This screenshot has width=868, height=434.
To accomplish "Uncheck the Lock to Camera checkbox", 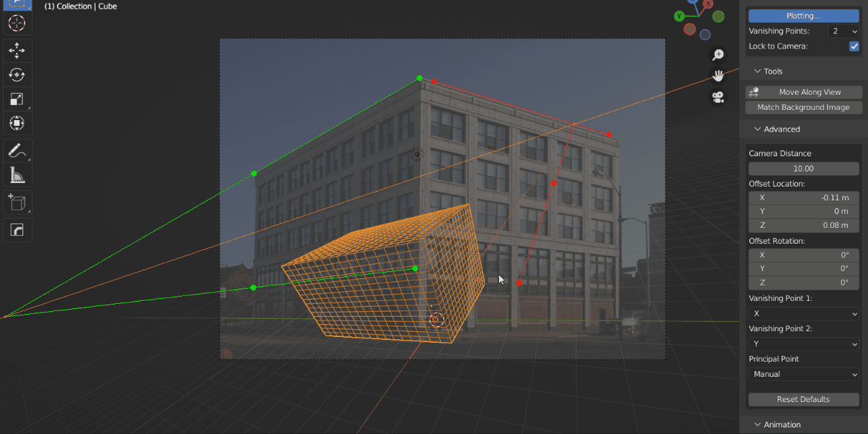I will click(x=854, y=46).
